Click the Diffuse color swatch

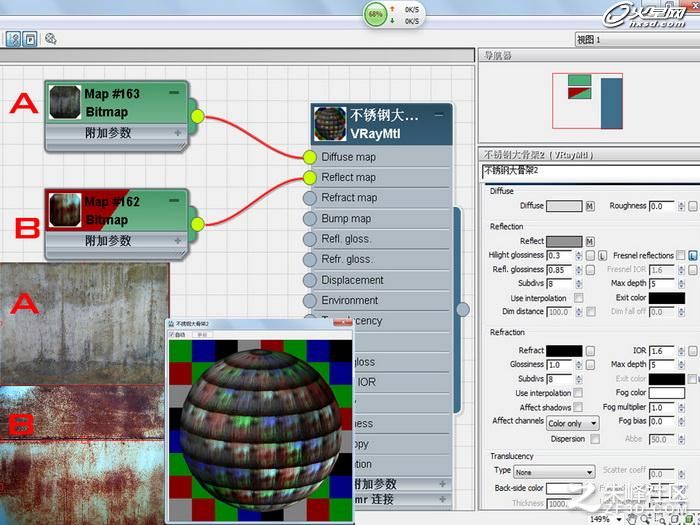564,206
